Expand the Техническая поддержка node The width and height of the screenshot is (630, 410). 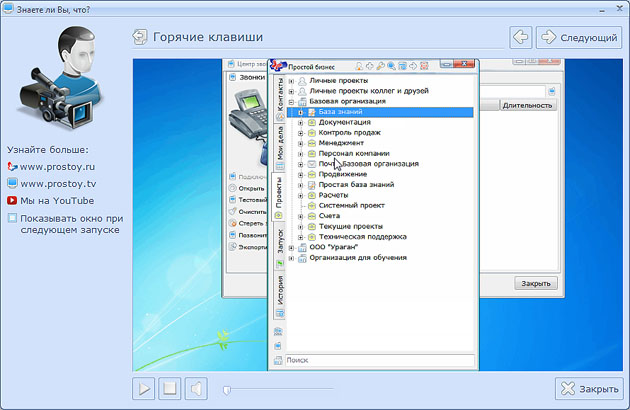coord(301,237)
